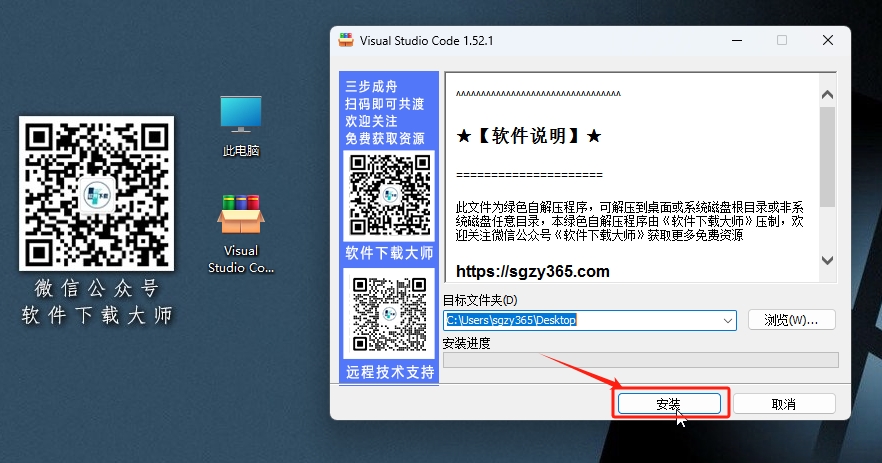
Task: Click the destination folder path field
Action: click(590, 320)
